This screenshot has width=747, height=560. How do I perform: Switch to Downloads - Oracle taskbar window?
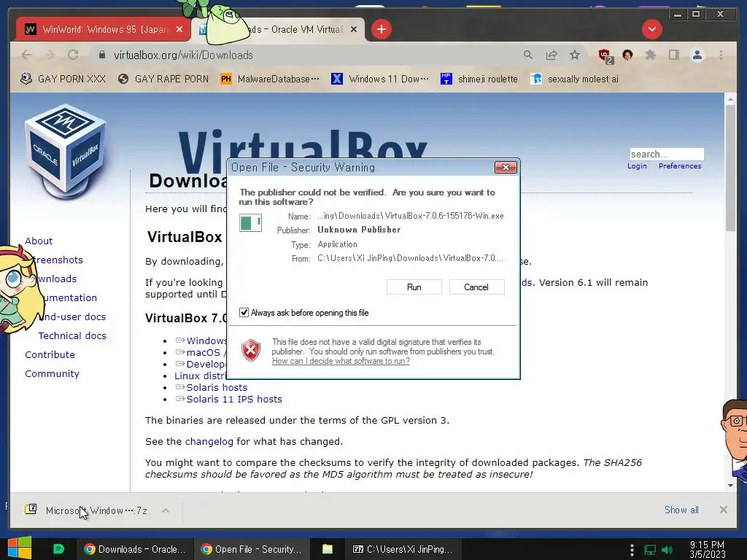[135, 549]
